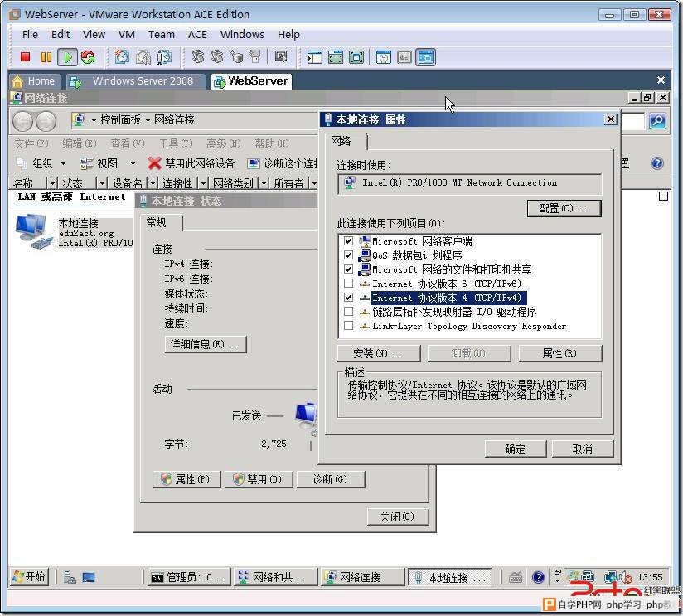
Task: Uncheck Internet 协议版本 4 (TCP/IPv4) checkbox
Action: 348,298
